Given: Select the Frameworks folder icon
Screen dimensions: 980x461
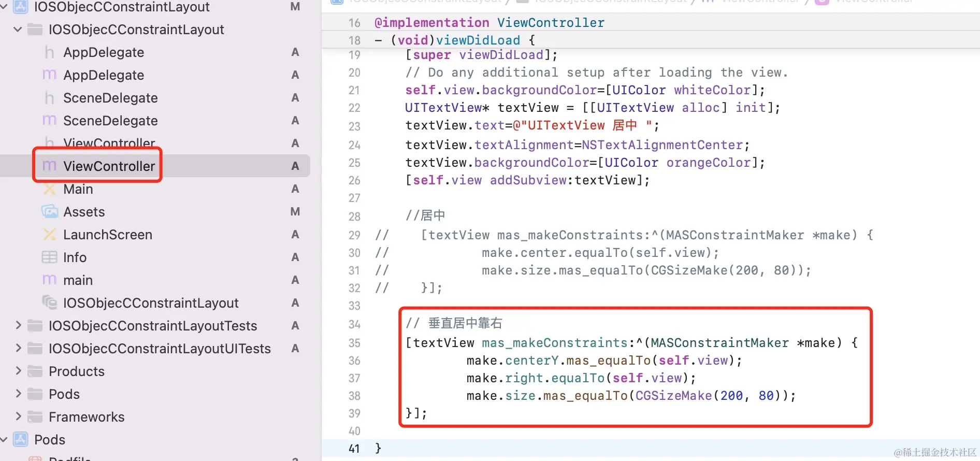Looking at the screenshot, I should 35,417.
